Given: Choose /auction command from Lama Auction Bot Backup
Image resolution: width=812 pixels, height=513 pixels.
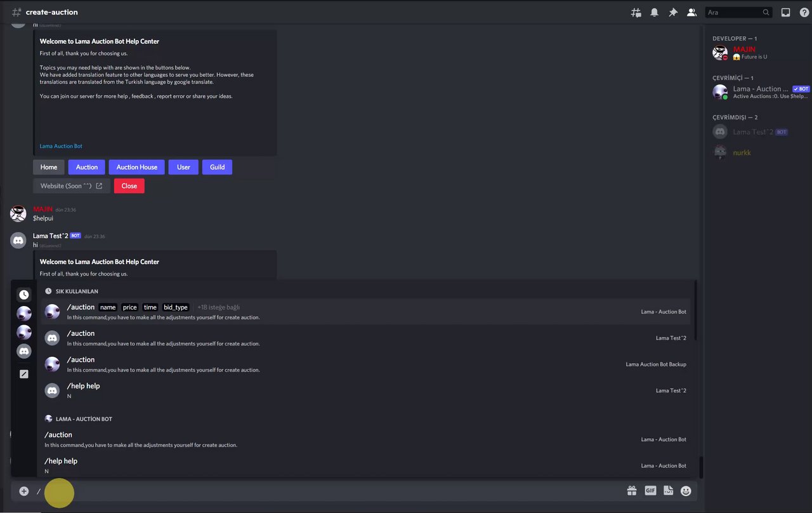Looking at the screenshot, I should [365, 364].
